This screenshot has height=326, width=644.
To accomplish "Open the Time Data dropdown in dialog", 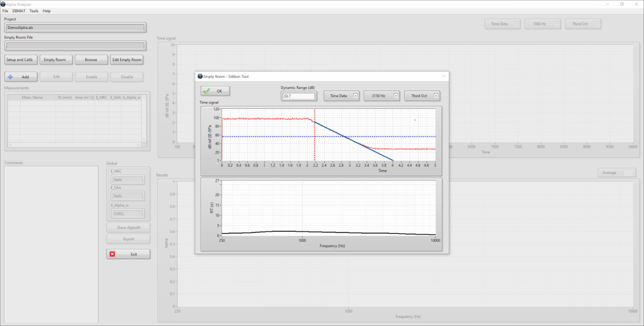I will pos(341,96).
